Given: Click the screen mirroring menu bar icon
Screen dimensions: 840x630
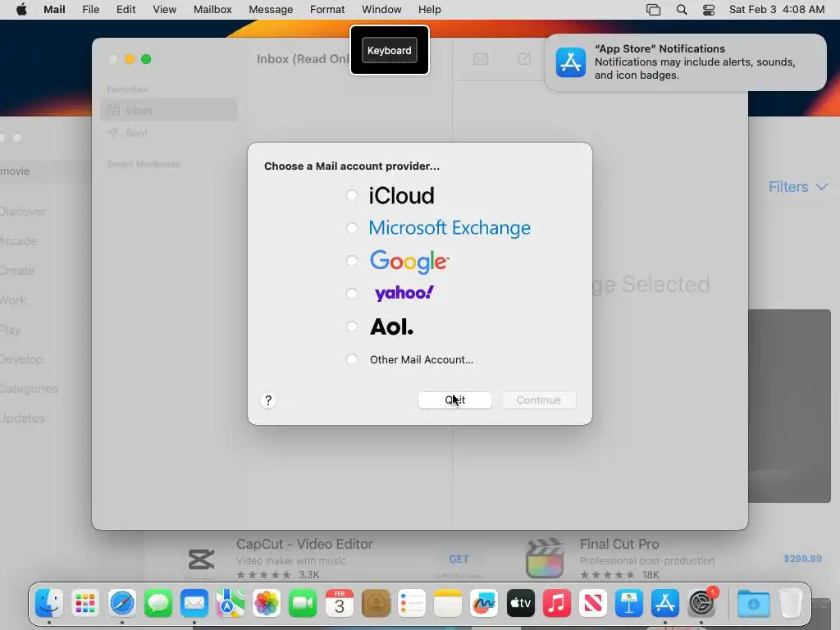Looking at the screenshot, I should pyautogui.click(x=653, y=10).
